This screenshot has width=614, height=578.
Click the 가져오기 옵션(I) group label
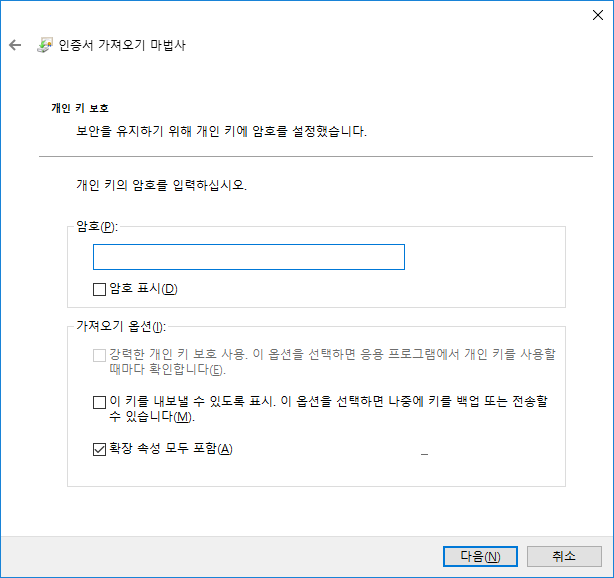(x=121, y=326)
